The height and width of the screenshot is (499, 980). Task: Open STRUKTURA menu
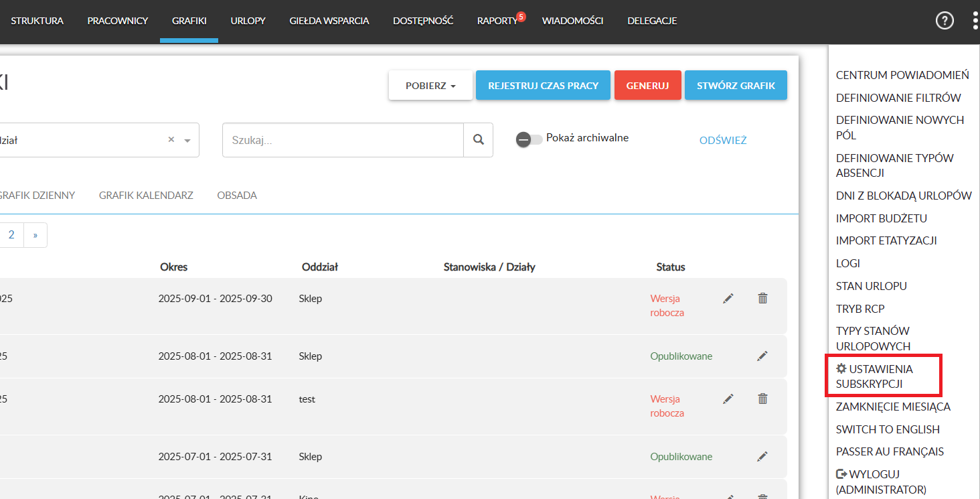coord(37,21)
